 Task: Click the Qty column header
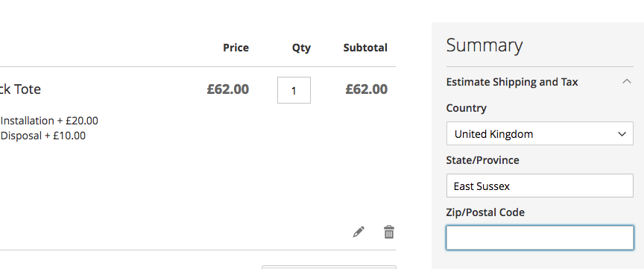301,48
